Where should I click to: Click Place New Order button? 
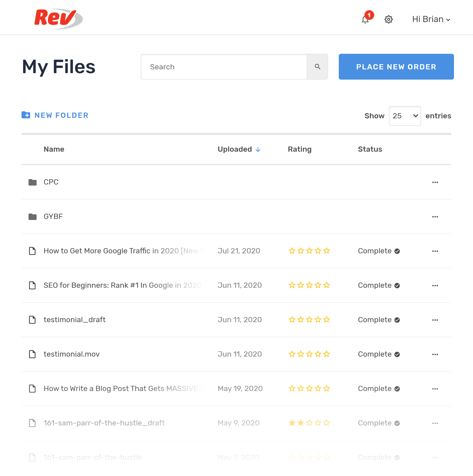pos(396,67)
